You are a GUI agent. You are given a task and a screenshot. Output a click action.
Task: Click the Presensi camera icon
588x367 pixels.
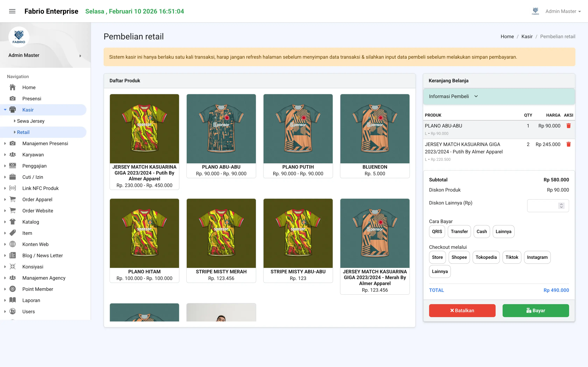13,98
